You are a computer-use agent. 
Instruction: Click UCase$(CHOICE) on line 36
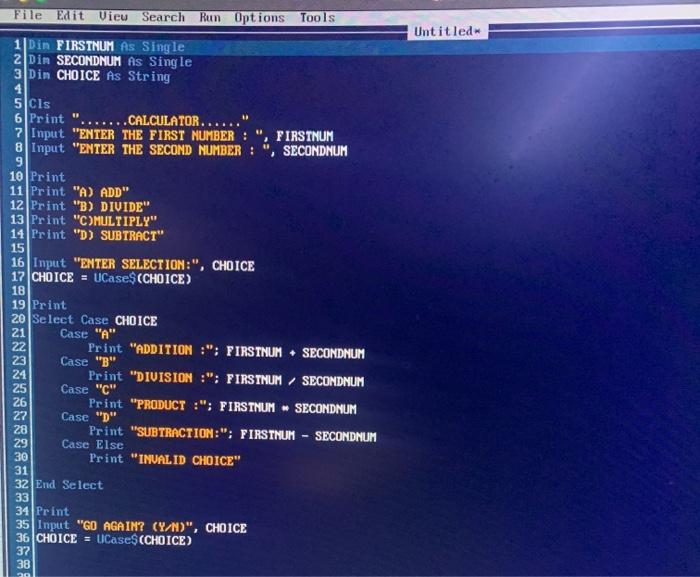coord(144,540)
